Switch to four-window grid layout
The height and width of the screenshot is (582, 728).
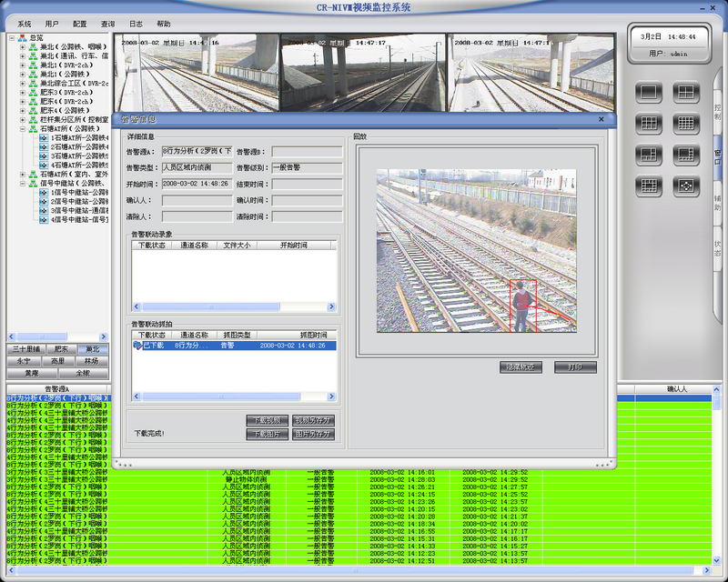point(686,93)
